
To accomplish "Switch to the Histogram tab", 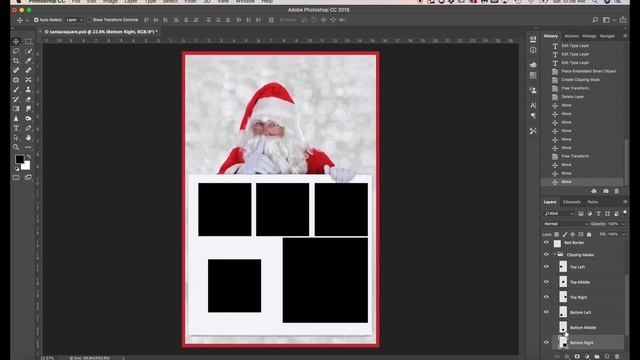I will point(589,36).
